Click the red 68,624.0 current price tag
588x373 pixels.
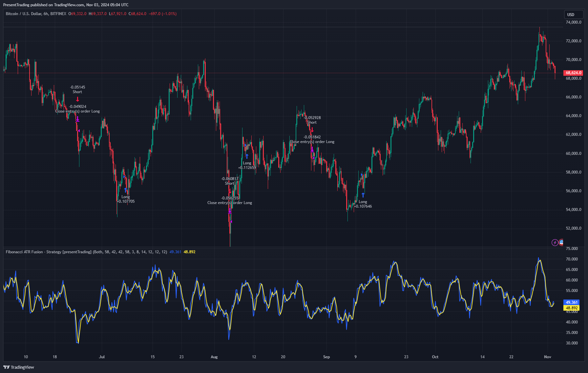[x=573, y=73]
